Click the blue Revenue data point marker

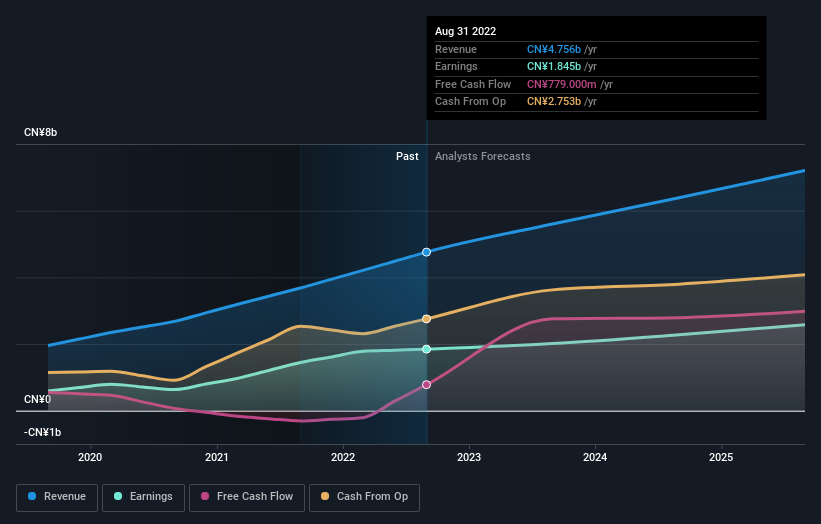click(x=427, y=252)
